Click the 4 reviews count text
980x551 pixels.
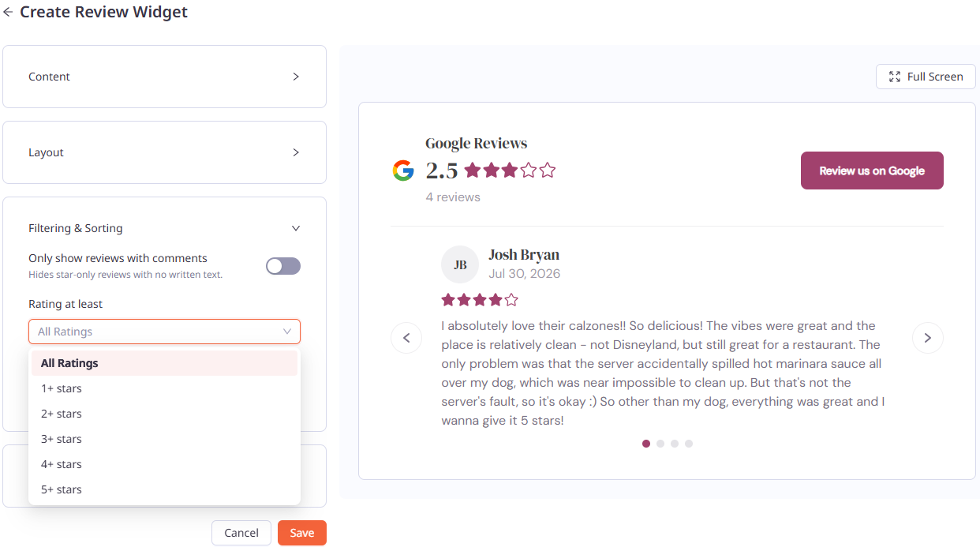pos(453,197)
